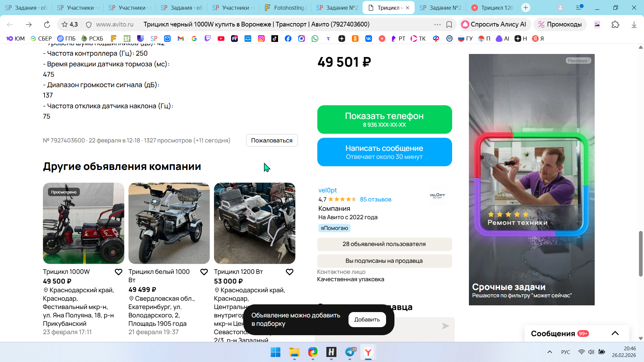The image size is (644, 362).
Task: Open the 85 отзывов reviews link
Action: tap(376, 199)
